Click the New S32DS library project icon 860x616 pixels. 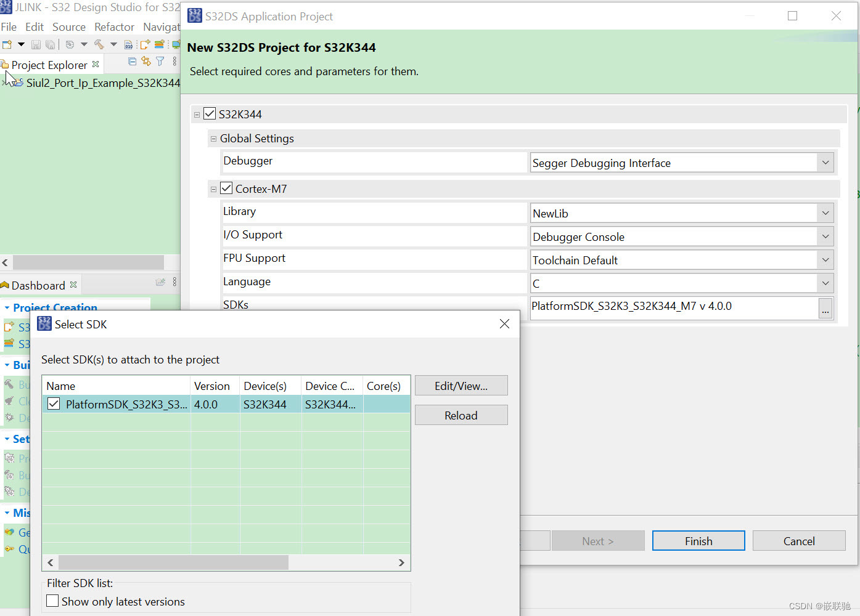(x=160, y=44)
